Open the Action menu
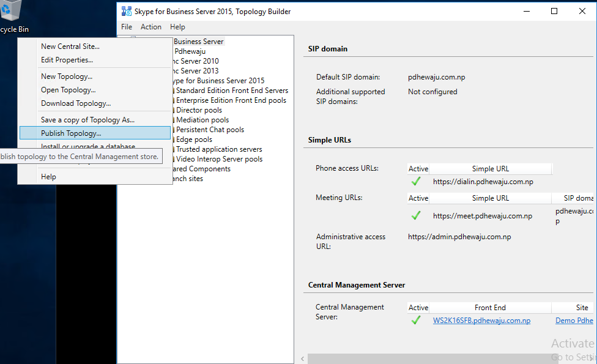Image resolution: width=597 pixels, height=364 pixels. pyautogui.click(x=150, y=27)
